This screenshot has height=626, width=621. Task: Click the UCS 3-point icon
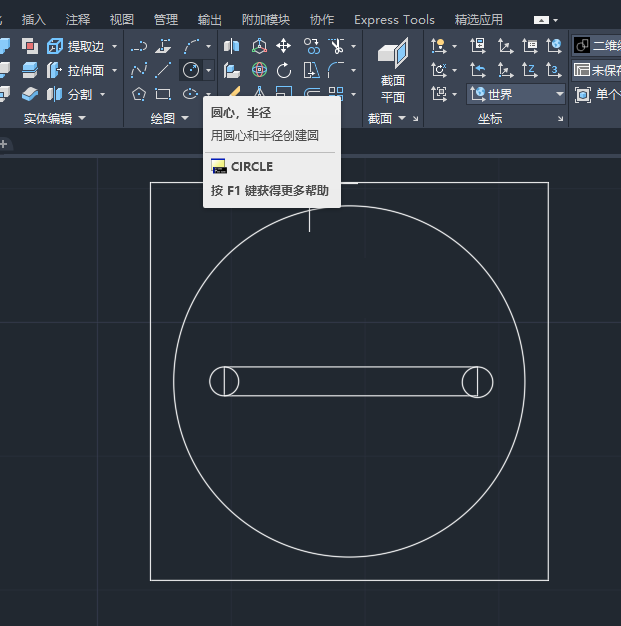pos(554,70)
